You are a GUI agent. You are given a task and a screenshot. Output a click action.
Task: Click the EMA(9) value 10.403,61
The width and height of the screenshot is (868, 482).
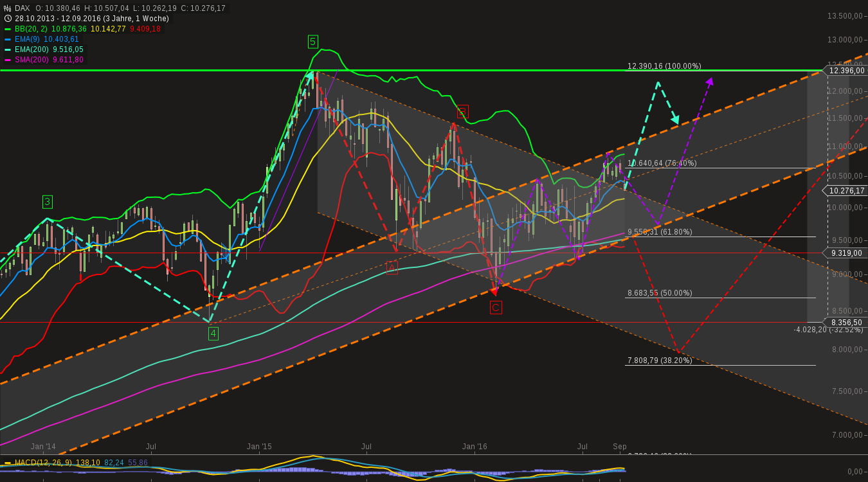click(61, 39)
